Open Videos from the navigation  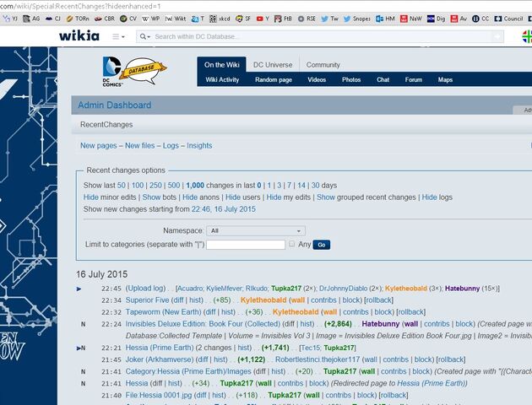pos(317,79)
